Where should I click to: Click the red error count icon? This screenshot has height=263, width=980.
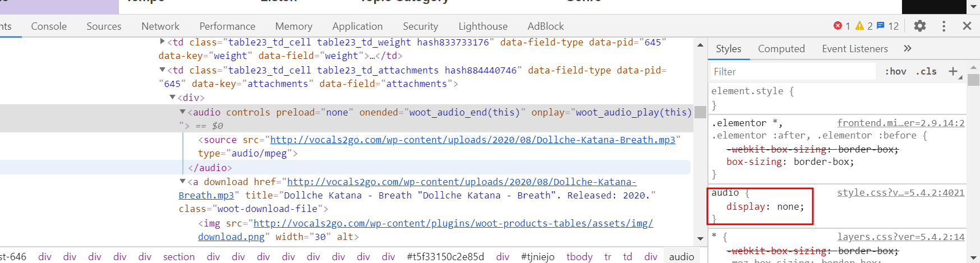click(838, 26)
